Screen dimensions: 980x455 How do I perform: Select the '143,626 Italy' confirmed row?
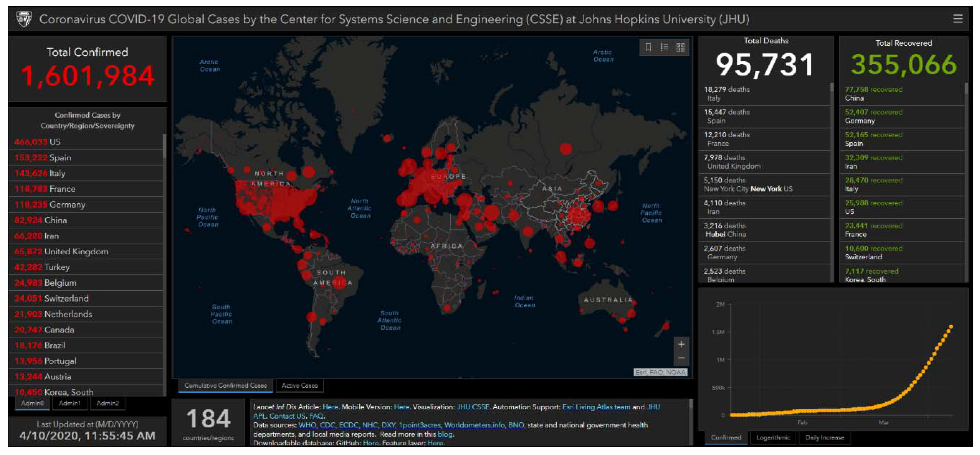86,173
